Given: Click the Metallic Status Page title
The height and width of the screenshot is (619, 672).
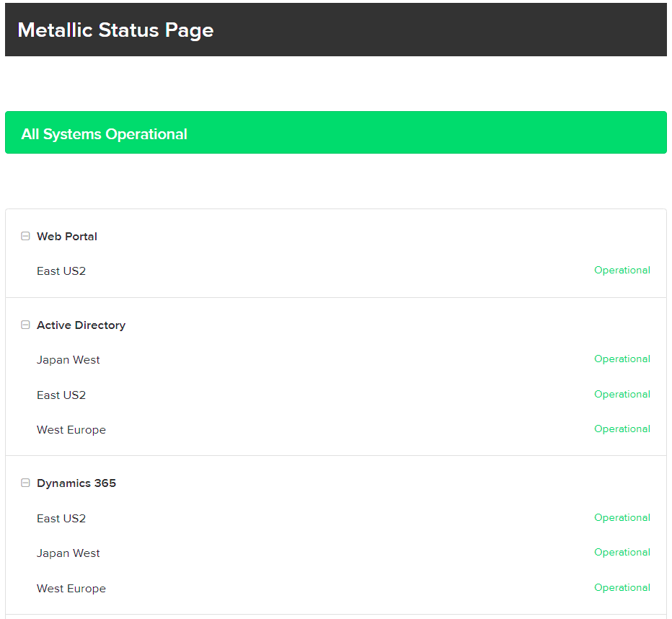Looking at the screenshot, I should click(115, 30).
